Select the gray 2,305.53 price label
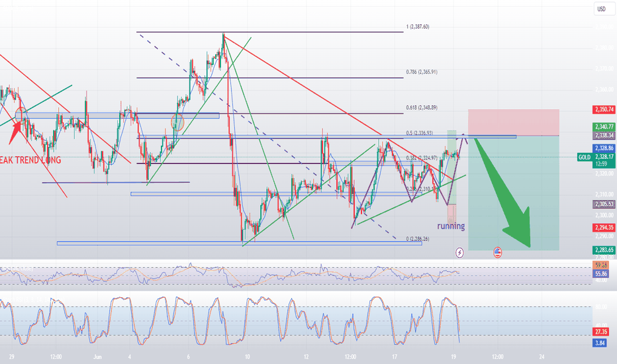 (x=604, y=205)
